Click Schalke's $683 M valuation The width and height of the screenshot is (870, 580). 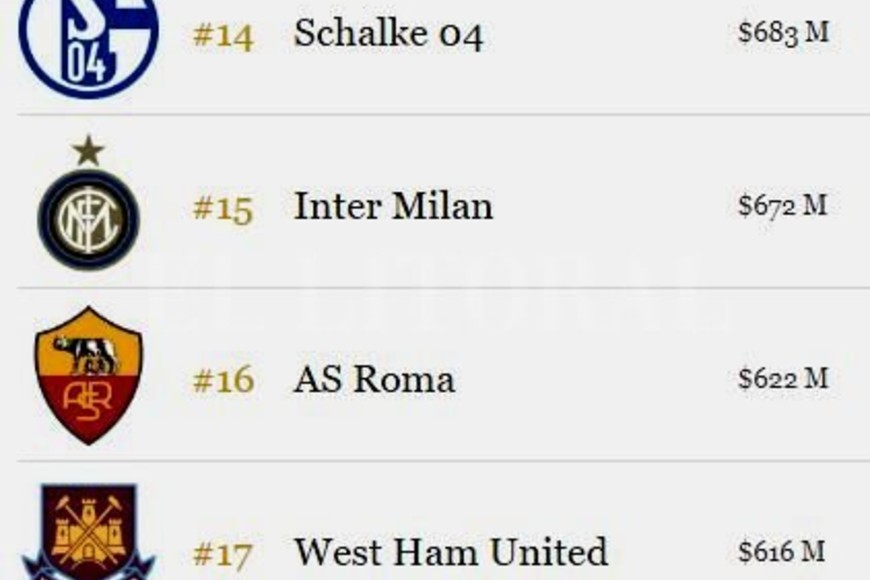pyautogui.click(x=783, y=33)
